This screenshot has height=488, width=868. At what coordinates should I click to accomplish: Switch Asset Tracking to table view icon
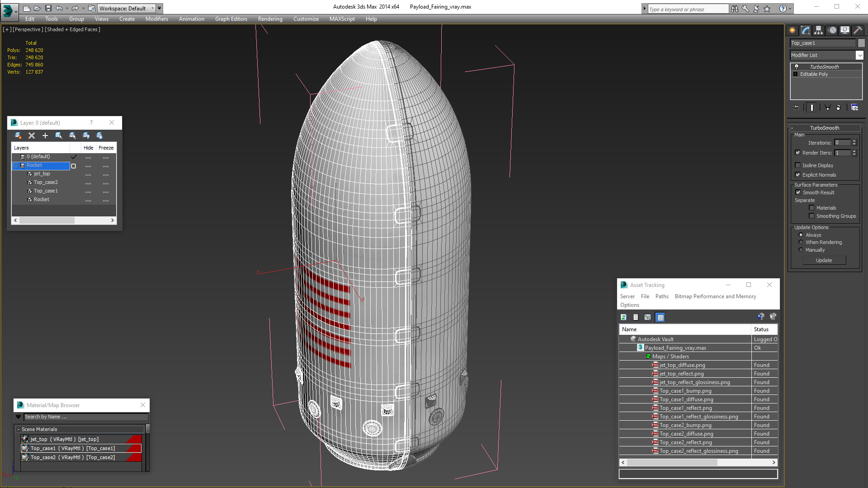660,317
